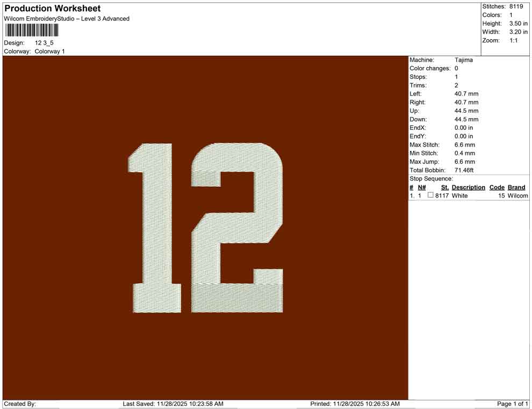Expand the Stop Sequence section
The height and width of the screenshot is (409, 532).
pos(429,178)
